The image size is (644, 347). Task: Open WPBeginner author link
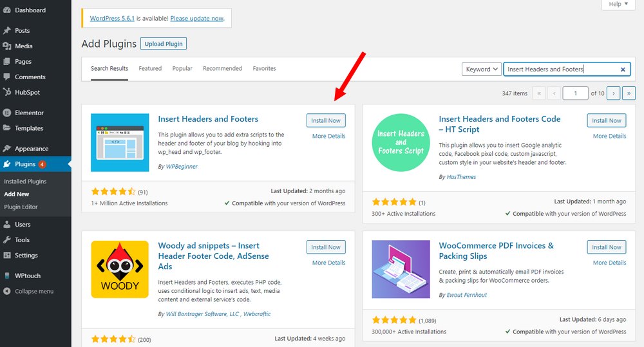[x=182, y=167]
